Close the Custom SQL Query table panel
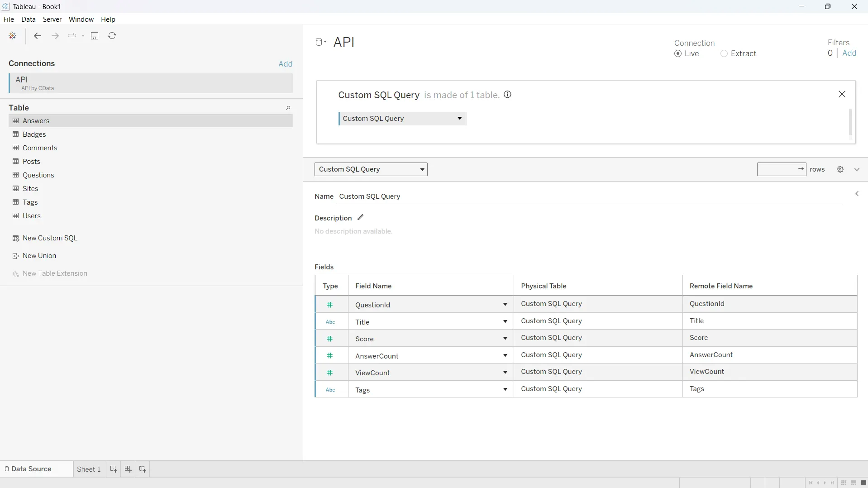The height and width of the screenshot is (488, 868). 842,94
